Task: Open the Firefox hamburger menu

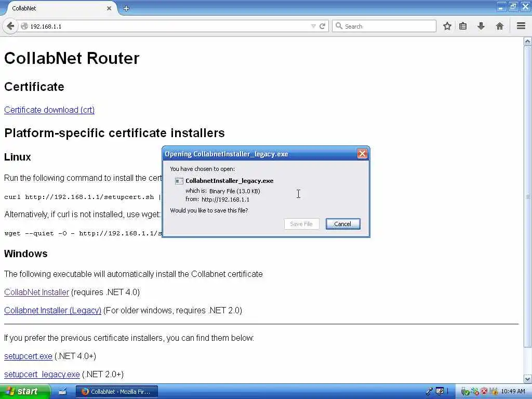Action: (x=521, y=26)
